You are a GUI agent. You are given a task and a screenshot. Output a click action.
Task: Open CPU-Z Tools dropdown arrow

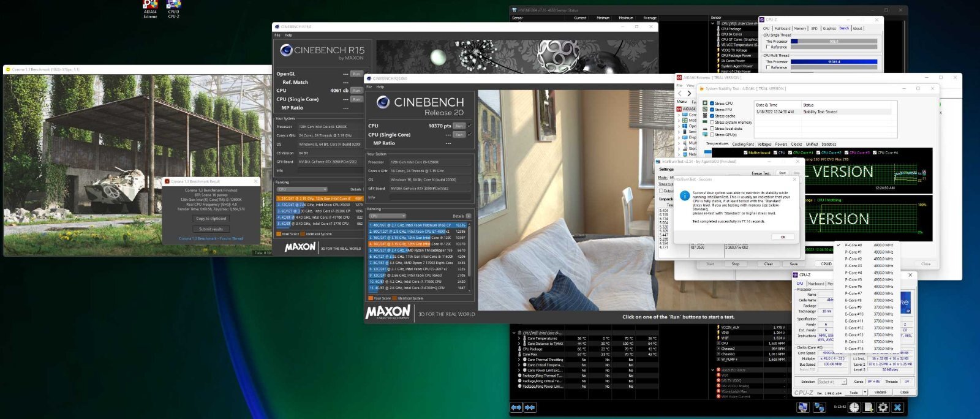point(865,392)
